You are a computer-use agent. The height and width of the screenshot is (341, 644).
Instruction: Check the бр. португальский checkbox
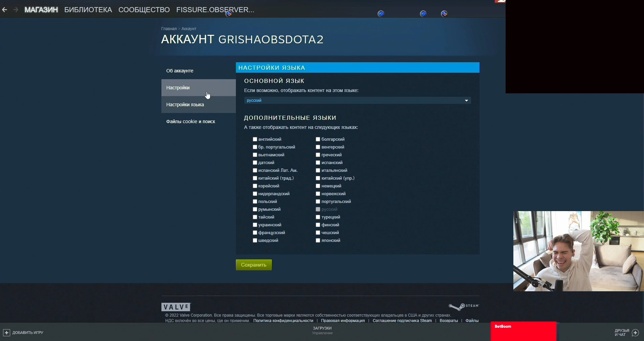(255, 147)
